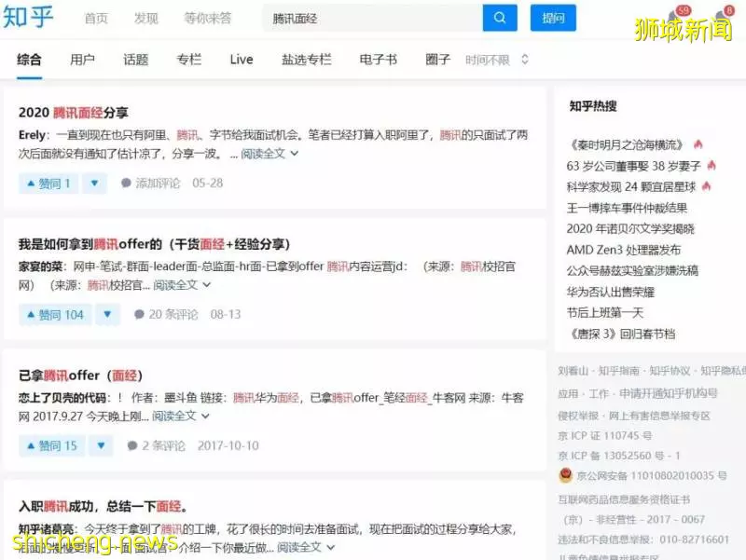Viewport: 746px width, 560px height.
Task: Focus the search box containing 腾讯面经
Action: point(372,18)
